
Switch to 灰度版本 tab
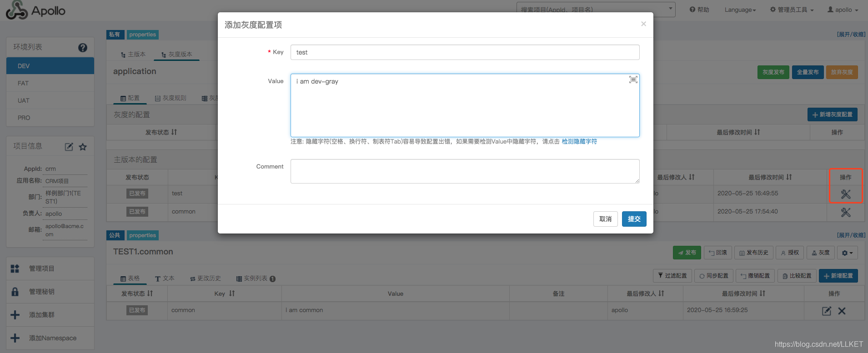pos(176,54)
